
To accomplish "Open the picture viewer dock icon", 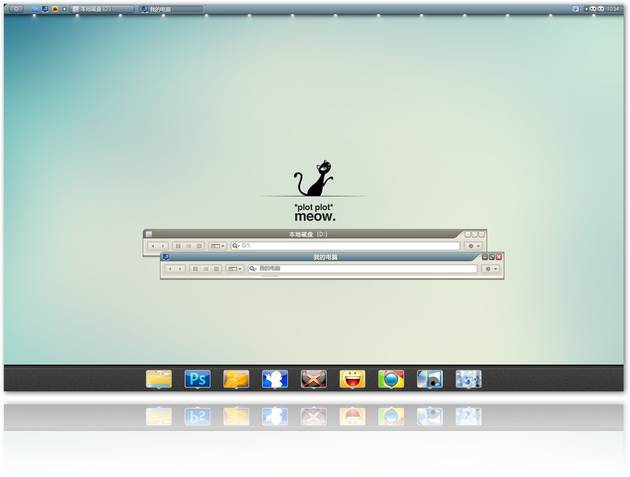I will (x=430, y=379).
